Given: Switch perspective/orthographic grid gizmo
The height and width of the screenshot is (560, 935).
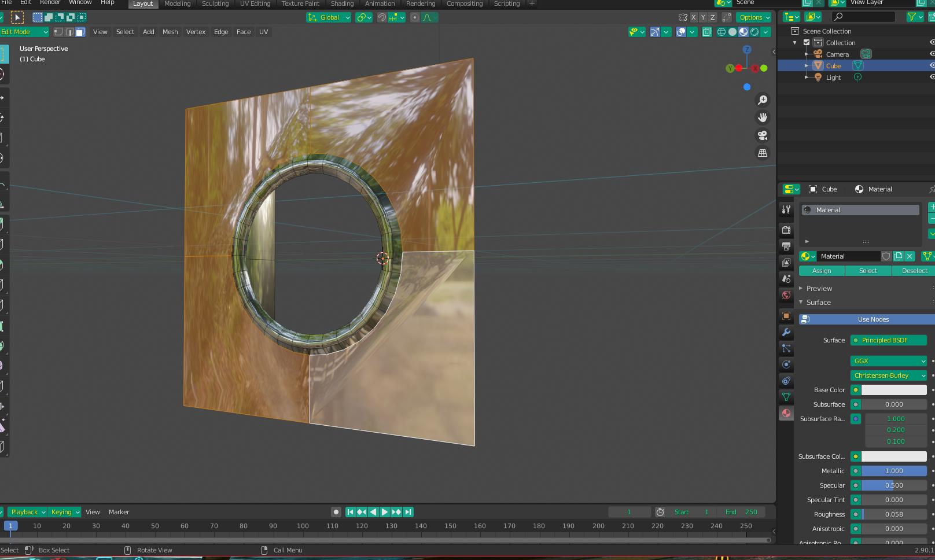Looking at the screenshot, I should coord(763,153).
